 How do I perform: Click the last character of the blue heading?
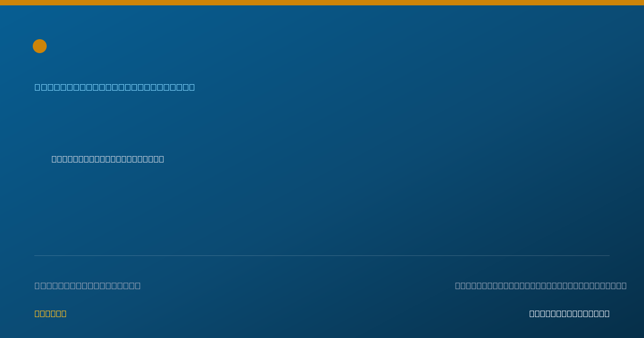pyautogui.click(x=192, y=87)
